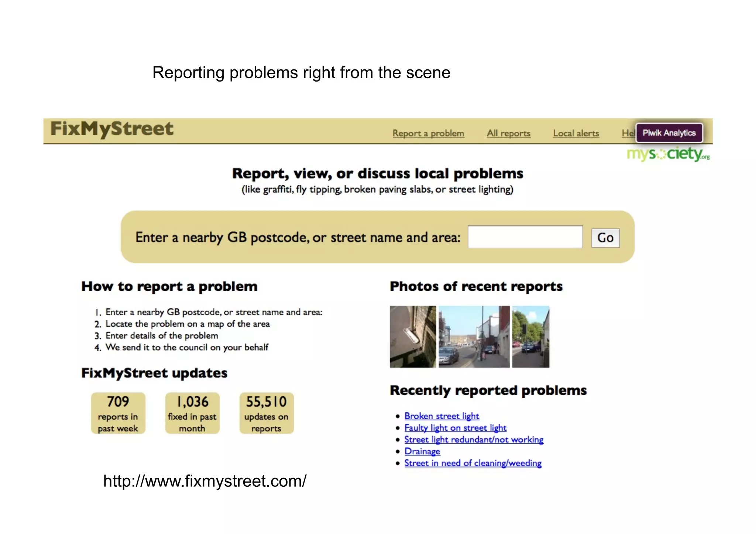Click the http://www.fixmystreet.com/ URL text
756x534 pixels.
click(x=205, y=481)
